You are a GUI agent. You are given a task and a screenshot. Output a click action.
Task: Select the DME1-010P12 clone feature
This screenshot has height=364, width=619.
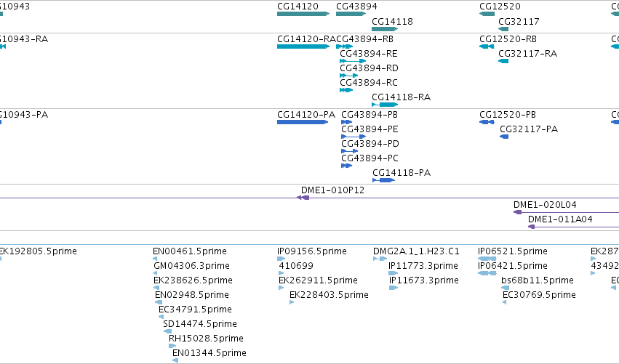coord(303,198)
